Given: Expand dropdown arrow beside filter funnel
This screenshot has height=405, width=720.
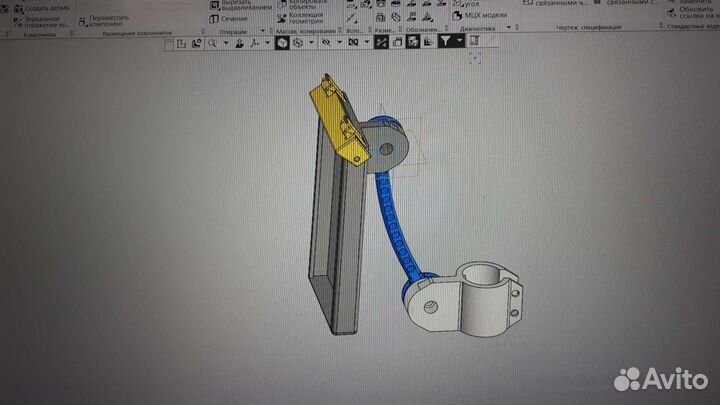Looking at the screenshot, I should 459,43.
